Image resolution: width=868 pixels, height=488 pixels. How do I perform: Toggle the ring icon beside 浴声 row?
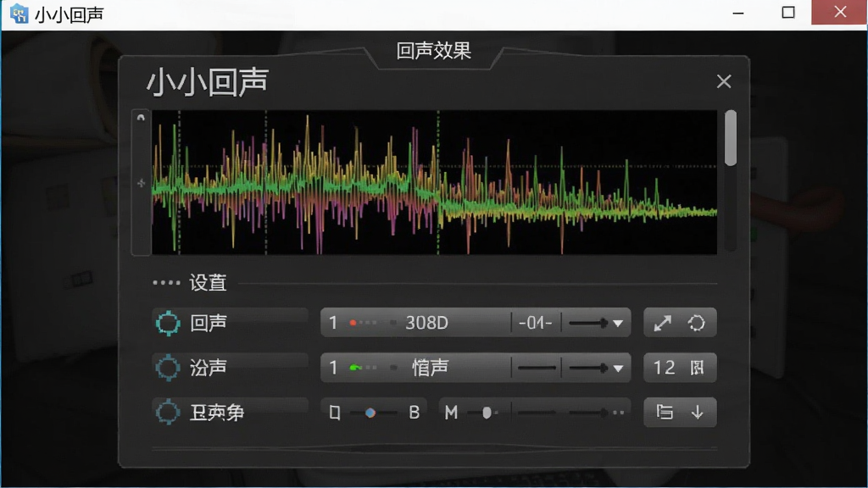tap(168, 368)
